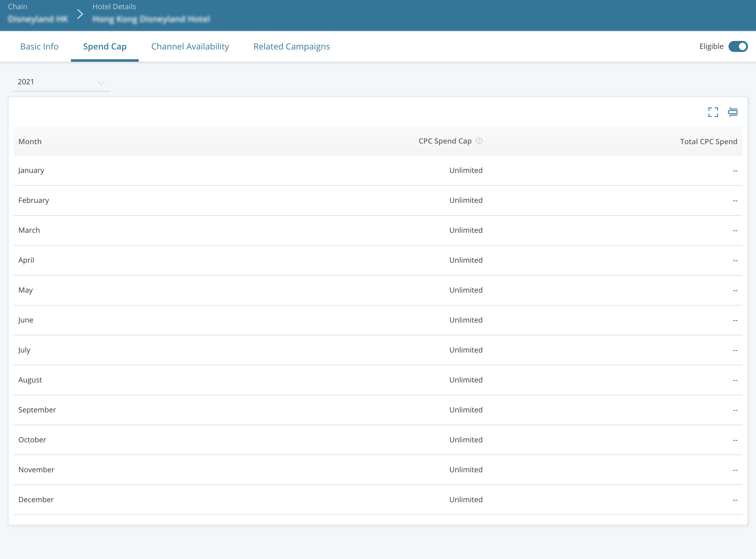
Task: Select the Spend Cap tab
Action: pos(105,46)
